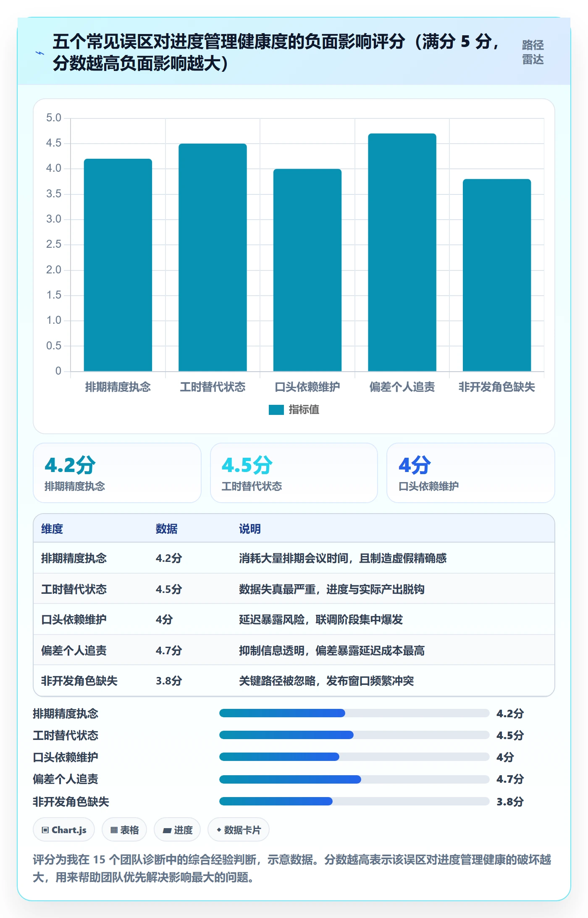
Task: Click description 延迟暴露风险，联调阶段集中爆发
Action: (x=321, y=619)
